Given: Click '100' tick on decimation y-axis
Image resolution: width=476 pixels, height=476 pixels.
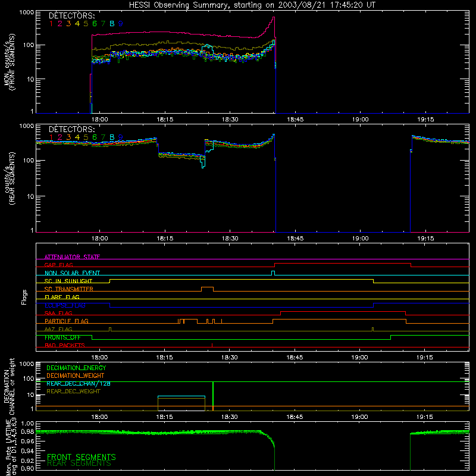Looking at the screenshot, I should click(x=29, y=378).
